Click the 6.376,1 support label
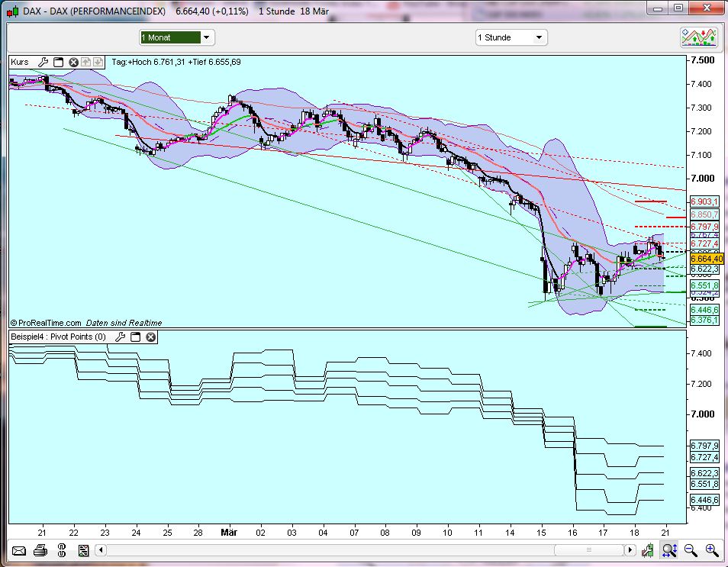 704,320
